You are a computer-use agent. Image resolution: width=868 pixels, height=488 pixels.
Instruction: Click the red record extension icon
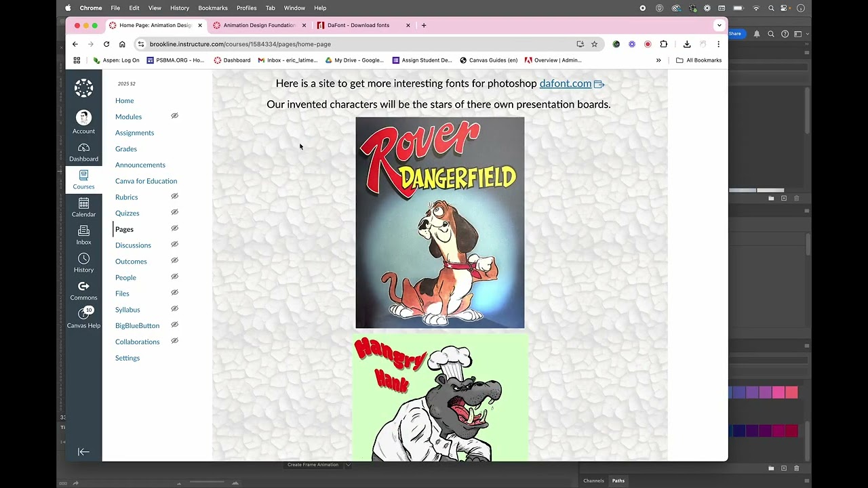point(648,44)
